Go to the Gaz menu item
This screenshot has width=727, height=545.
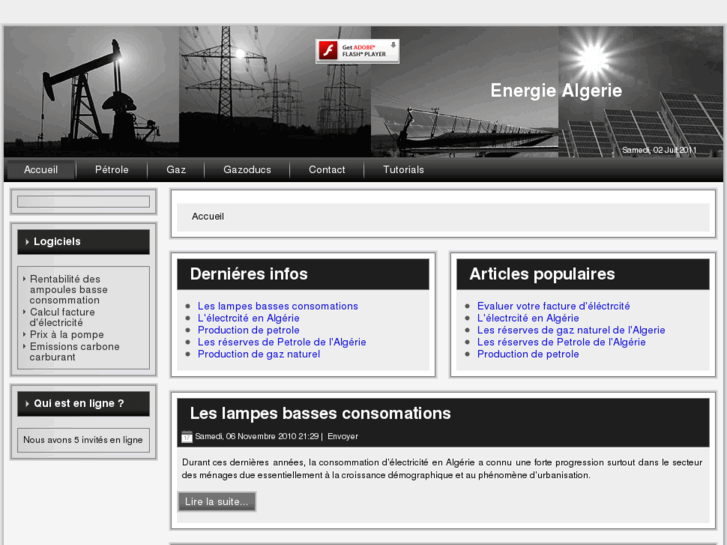176,170
